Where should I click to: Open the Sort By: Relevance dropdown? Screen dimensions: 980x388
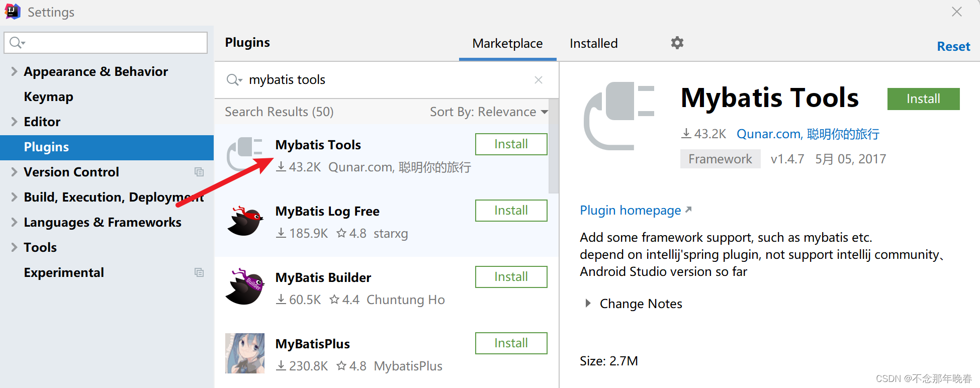point(489,112)
